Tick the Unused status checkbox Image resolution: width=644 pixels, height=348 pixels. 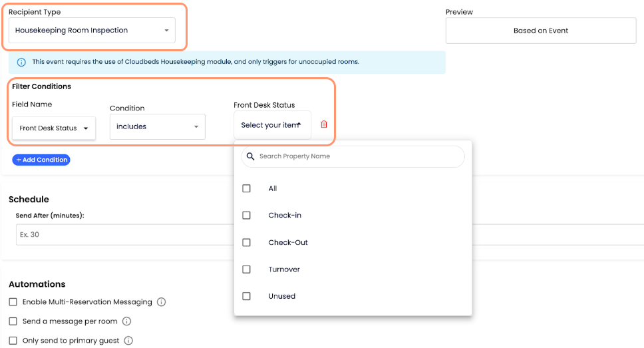246,296
